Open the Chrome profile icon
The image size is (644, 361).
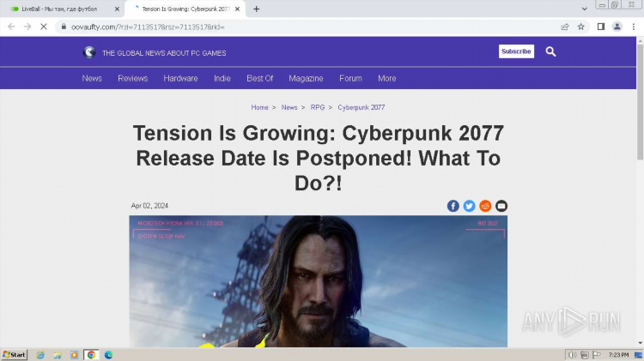click(617, 27)
